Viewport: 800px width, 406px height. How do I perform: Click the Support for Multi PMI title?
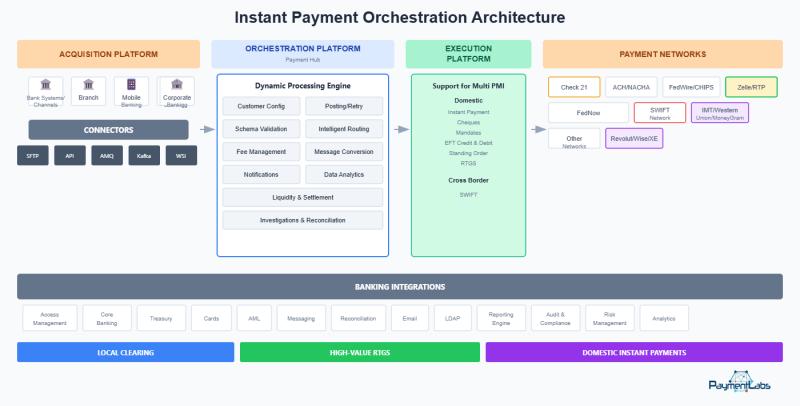(x=468, y=86)
